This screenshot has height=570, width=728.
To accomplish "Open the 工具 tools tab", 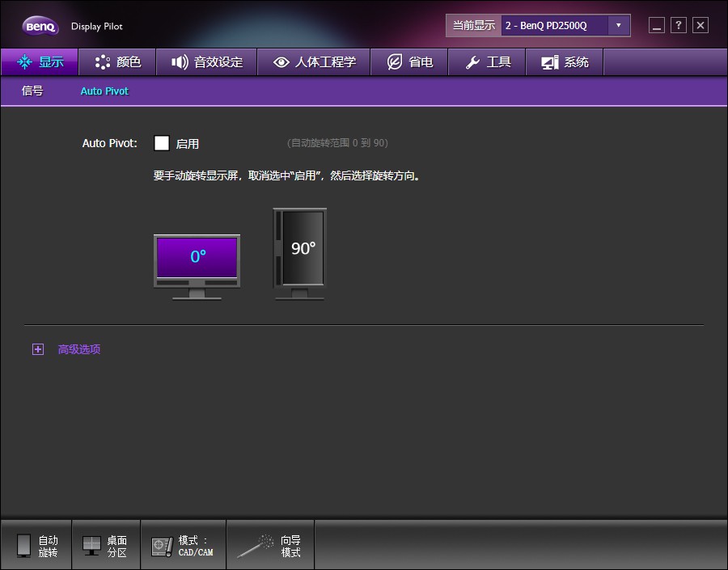I will click(487, 61).
